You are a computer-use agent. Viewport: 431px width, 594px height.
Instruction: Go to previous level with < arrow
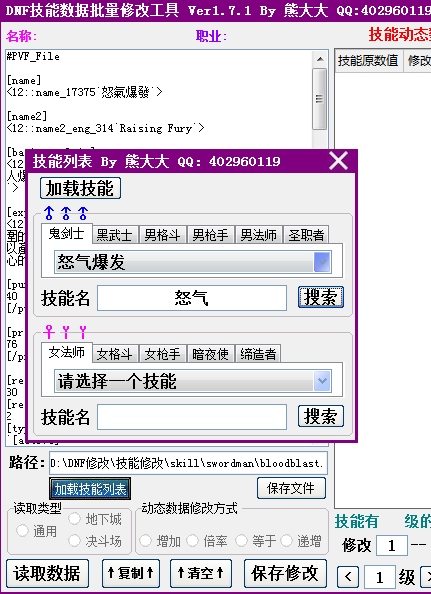point(348,577)
